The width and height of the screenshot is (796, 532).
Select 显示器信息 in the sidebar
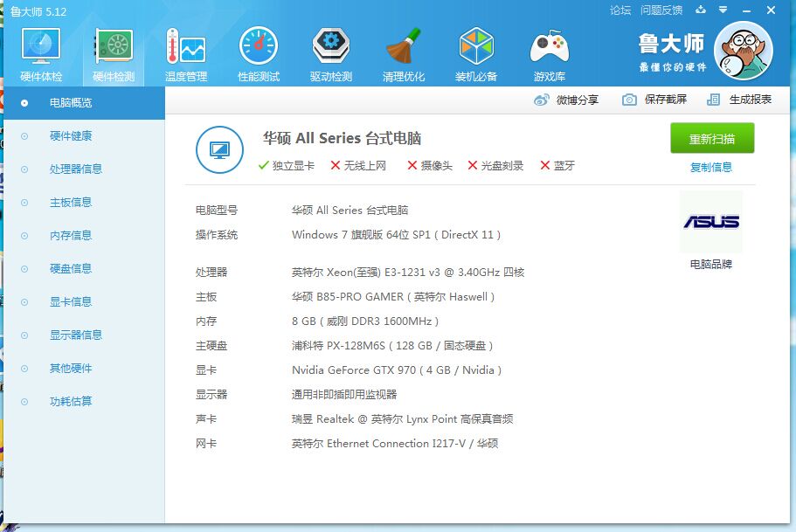[84, 335]
